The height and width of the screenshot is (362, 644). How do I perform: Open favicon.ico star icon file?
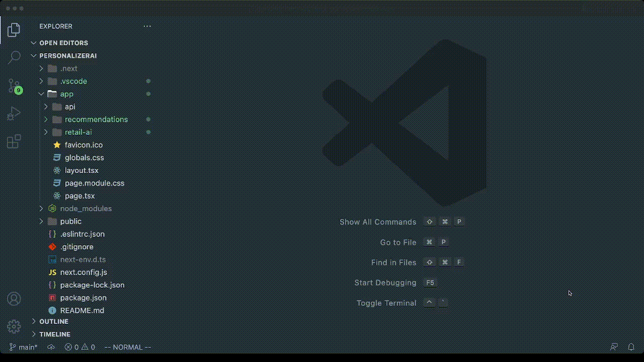coord(57,145)
